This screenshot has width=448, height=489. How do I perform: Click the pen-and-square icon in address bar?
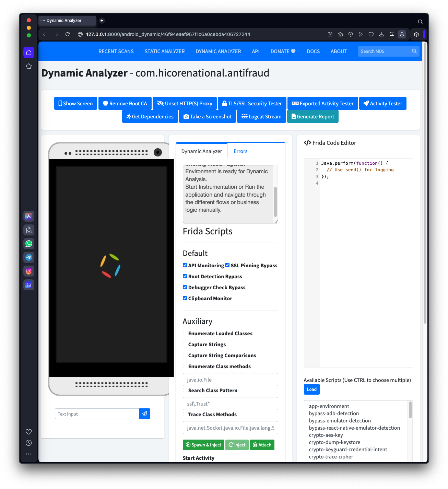(x=330, y=34)
